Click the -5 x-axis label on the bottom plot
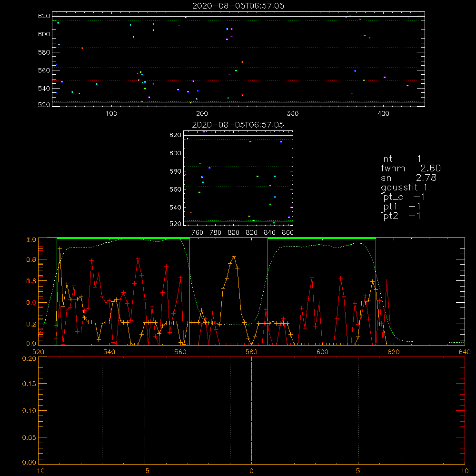The width and height of the screenshot is (476, 476). pyautogui.click(x=145, y=471)
